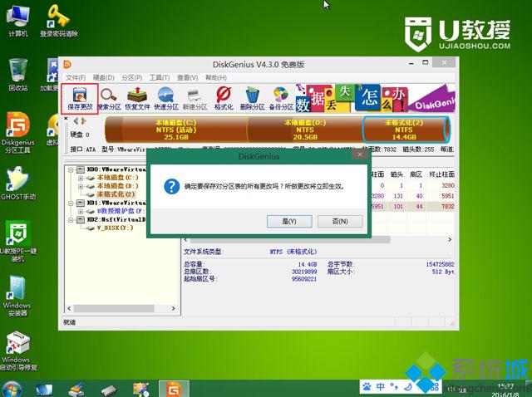The width and height of the screenshot is (532, 397).
Task: Close the disk map panel with the X
Action: [x=66, y=119]
